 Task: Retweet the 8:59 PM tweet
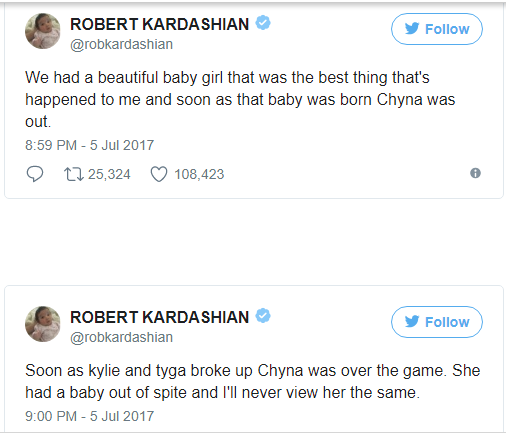(74, 174)
